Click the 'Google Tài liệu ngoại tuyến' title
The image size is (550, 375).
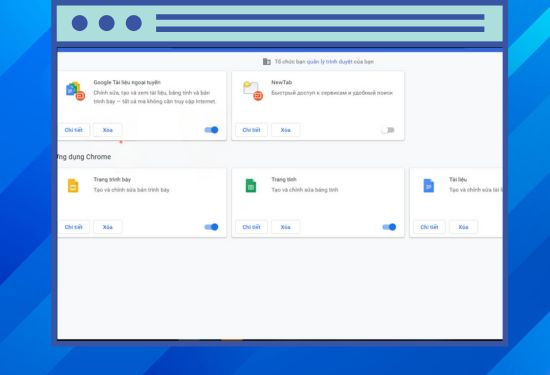click(127, 82)
